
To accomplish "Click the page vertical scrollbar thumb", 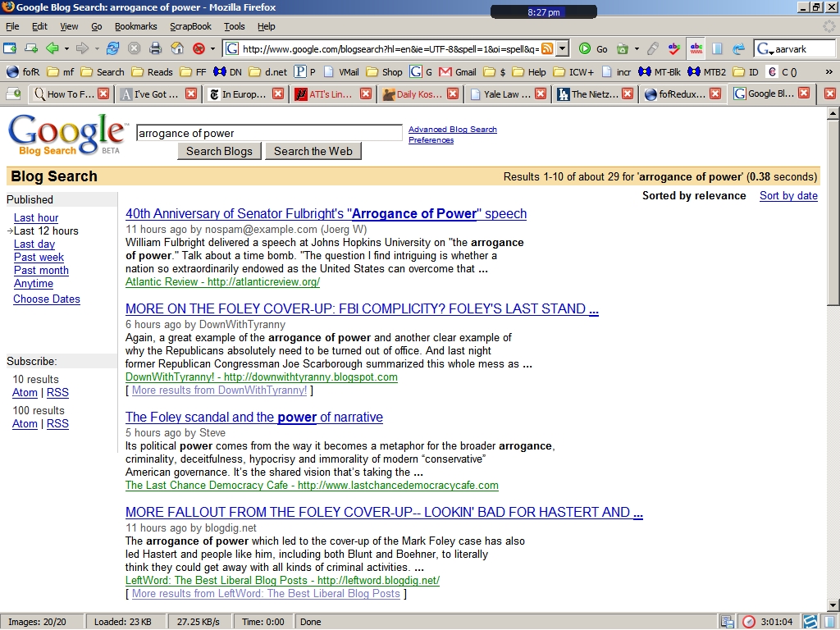I will click(833, 212).
